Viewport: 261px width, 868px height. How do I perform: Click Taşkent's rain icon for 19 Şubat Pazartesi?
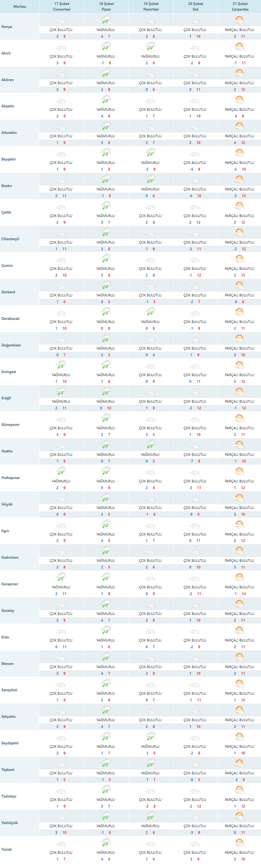click(x=150, y=763)
